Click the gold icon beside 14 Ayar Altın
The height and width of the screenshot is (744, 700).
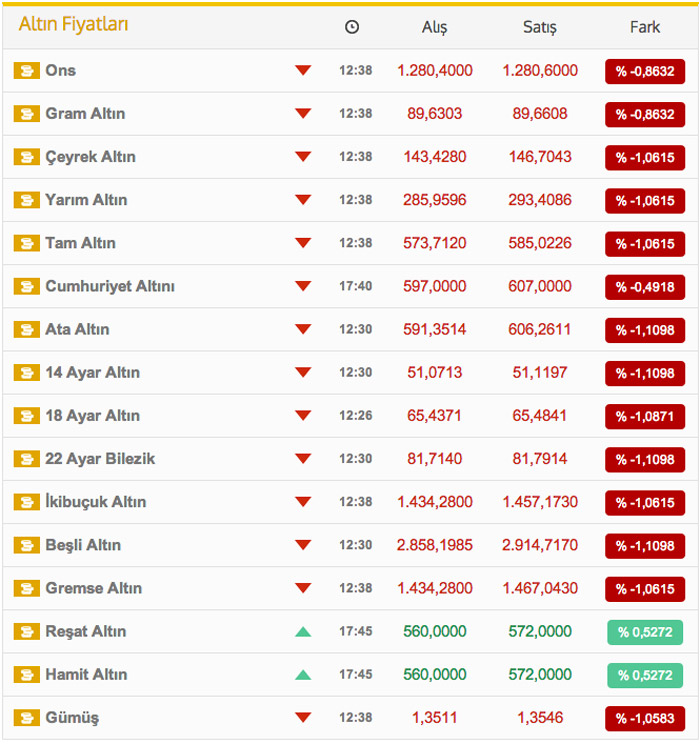click(27, 373)
